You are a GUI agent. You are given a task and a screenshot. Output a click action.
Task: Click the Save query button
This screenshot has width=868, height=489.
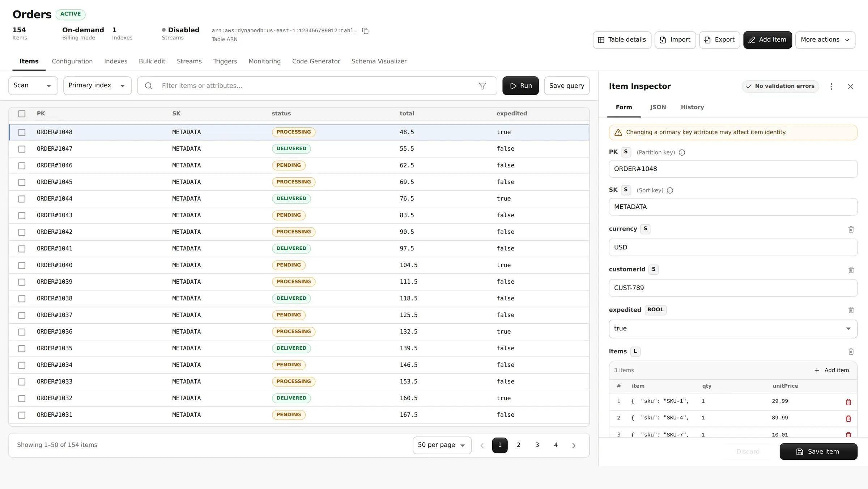point(566,86)
